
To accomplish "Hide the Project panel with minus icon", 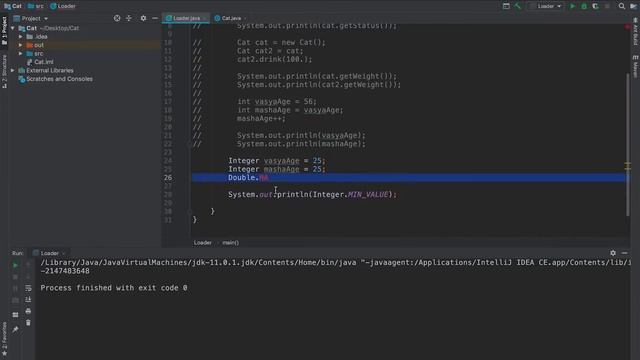I will point(155,18).
